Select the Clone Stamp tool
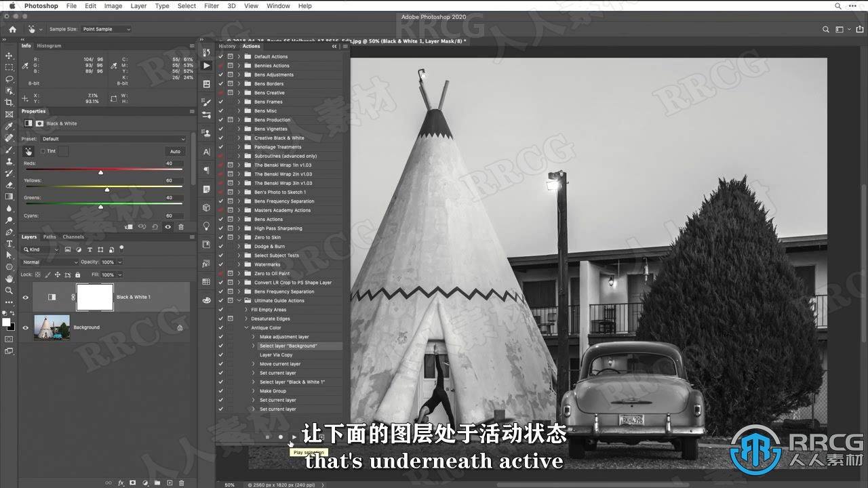 9,161
